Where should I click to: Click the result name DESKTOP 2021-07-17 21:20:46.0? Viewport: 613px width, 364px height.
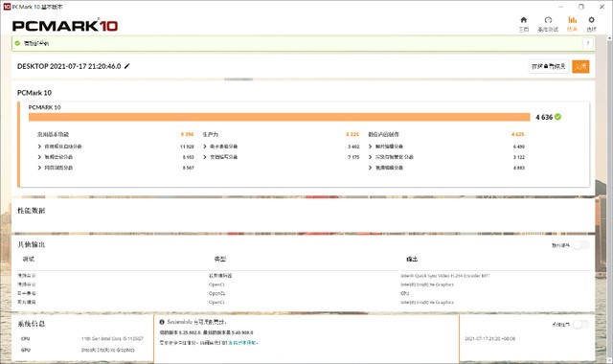(x=69, y=66)
